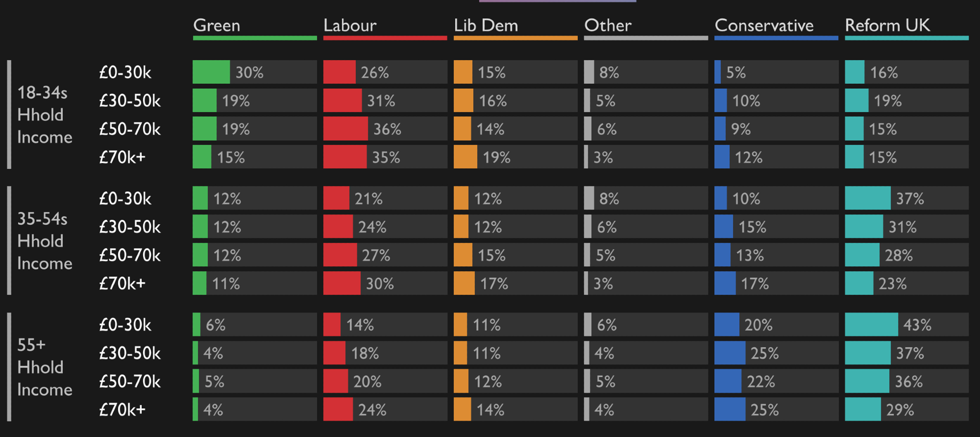This screenshot has width=980, height=437.
Task: Click the Labour 36% bar
Action: click(x=345, y=129)
